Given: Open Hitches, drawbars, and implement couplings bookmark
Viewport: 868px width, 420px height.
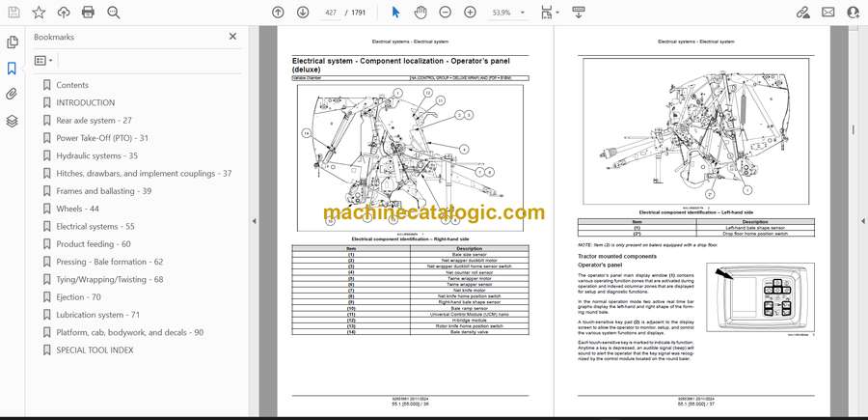Looking at the screenshot, I should click(x=144, y=174).
